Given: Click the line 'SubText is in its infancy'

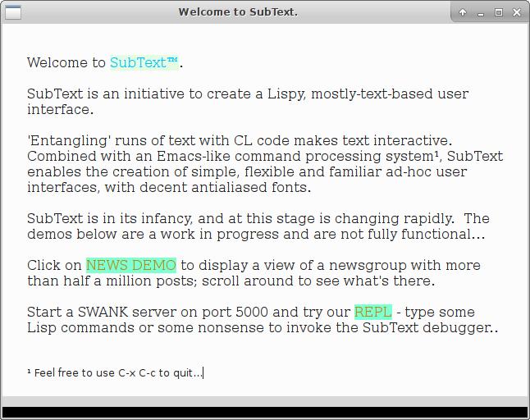Looking at the screenshot, I should (x=258, y=219).
